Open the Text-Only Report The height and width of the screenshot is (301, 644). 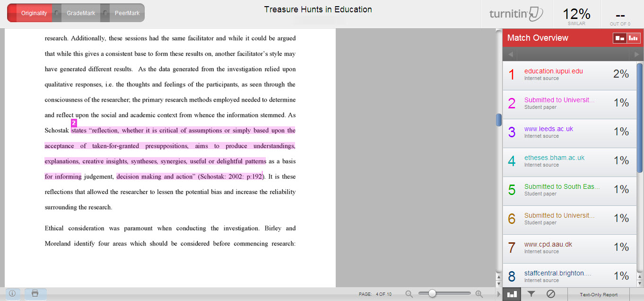[599, 294]
